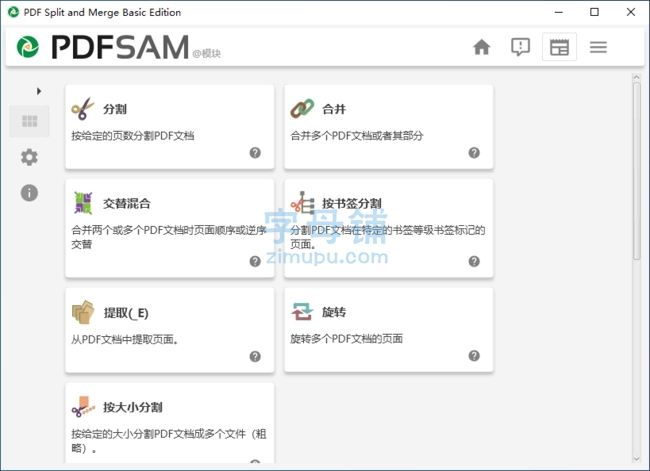
Task: Open the About info icon in sidebar
Action: (29, 193)
